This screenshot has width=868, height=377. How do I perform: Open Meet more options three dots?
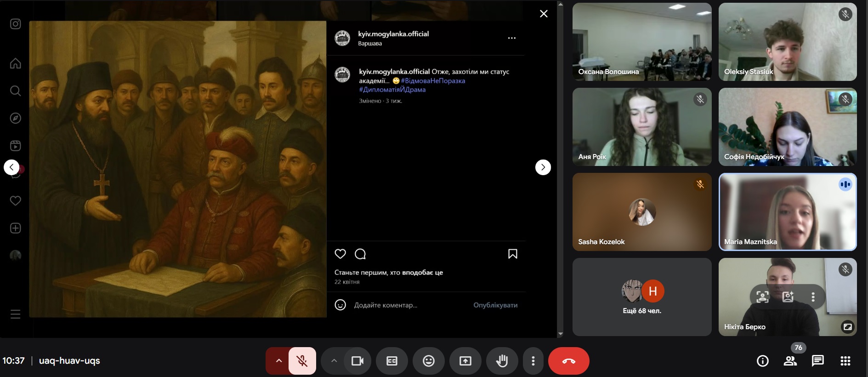pyautogui.click(x=533, y=361)
